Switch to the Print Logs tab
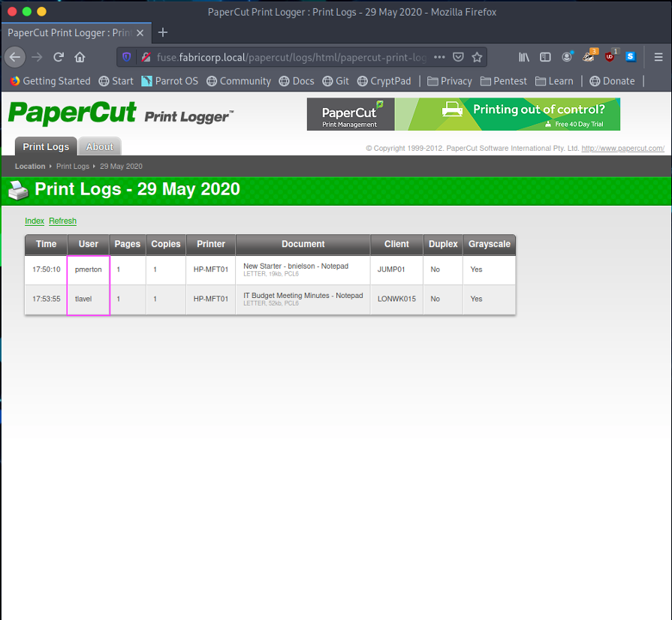Screen dimensions: 672x620 (x=46, y=146)
